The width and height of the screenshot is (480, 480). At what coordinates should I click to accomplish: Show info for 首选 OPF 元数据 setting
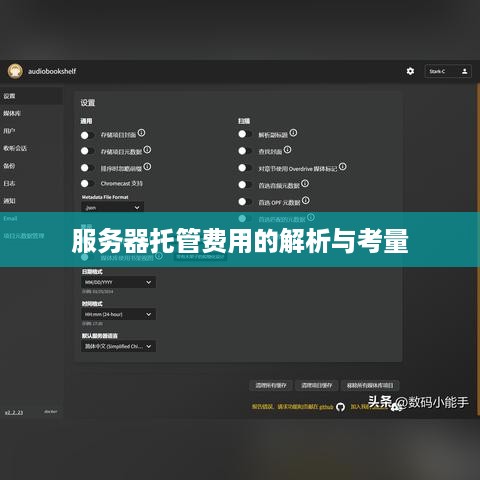[x=306, y=200]
